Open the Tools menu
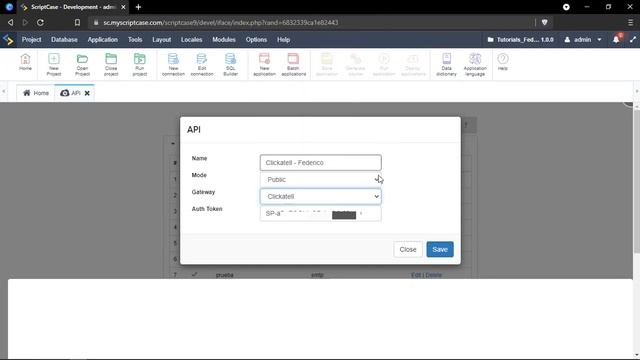The width and height of the screenshot is (640, 360). pyautogui.click(x=135, y=40)
